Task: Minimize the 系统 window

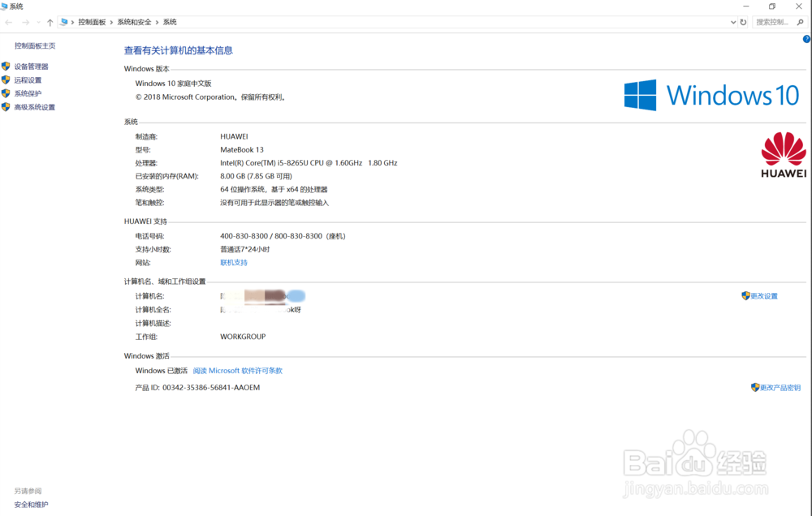Action: (x=745, y=6)
